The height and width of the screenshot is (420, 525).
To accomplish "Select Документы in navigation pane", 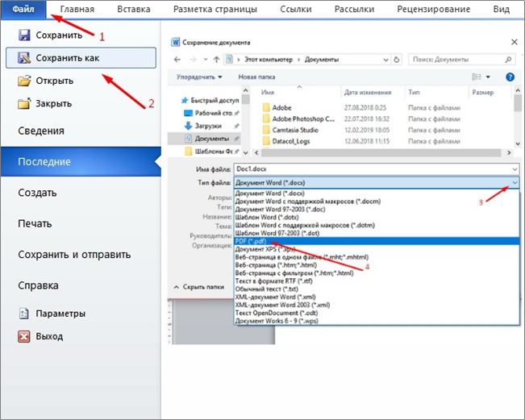I will (204, 139).
